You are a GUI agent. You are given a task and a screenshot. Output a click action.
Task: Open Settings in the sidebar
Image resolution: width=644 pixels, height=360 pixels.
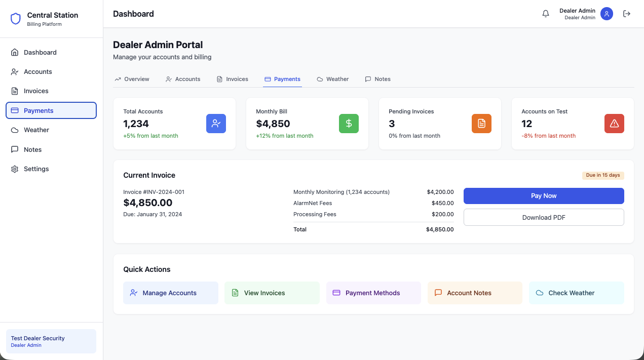[51, 169]
